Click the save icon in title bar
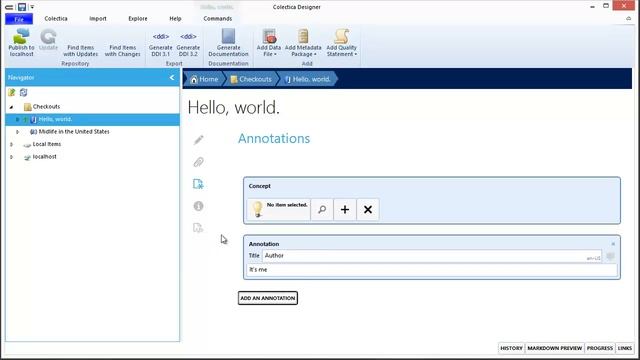Screen dimensions: 640x360 click(x=22, y=7)
